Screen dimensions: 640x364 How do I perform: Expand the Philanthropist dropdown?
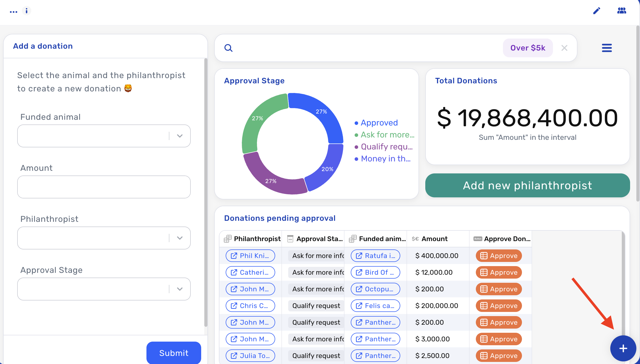(x=104, y=238)
